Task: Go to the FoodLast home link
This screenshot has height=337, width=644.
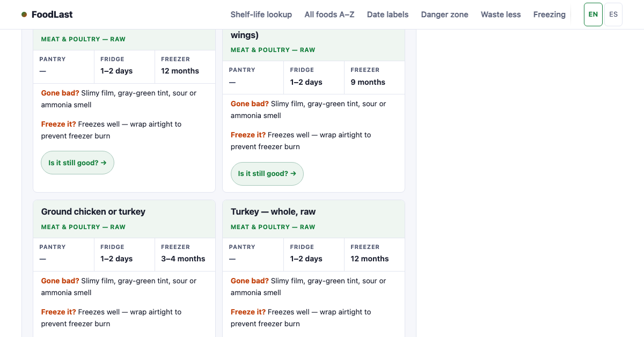Action: click(x=47, y=14)
